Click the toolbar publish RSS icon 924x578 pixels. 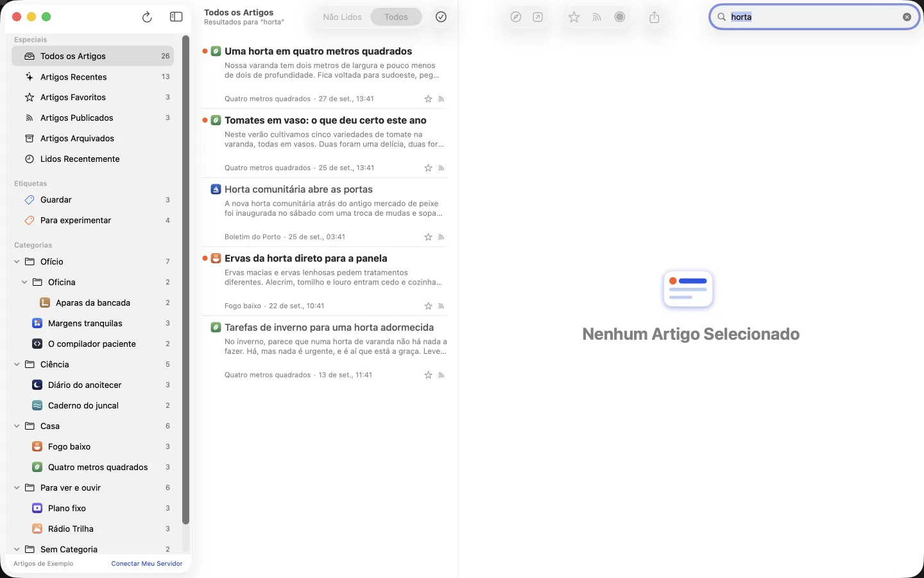[x=597, y=17]
